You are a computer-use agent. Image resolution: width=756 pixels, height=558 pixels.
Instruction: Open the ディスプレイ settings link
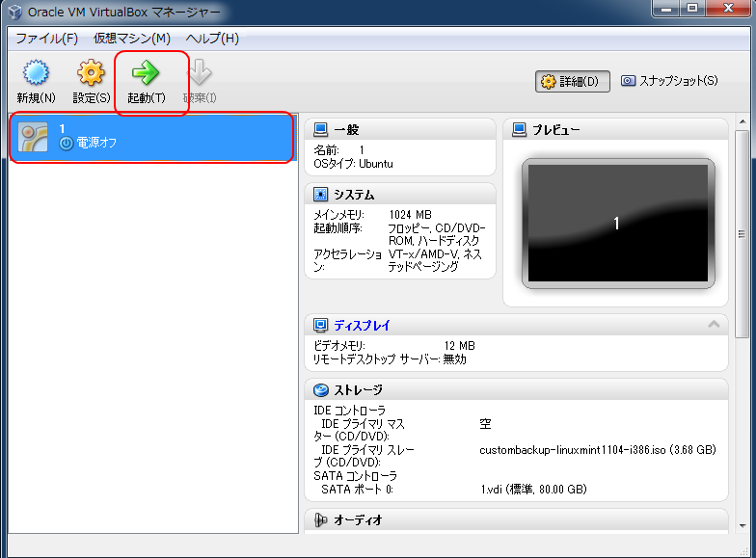click(362, 326)
